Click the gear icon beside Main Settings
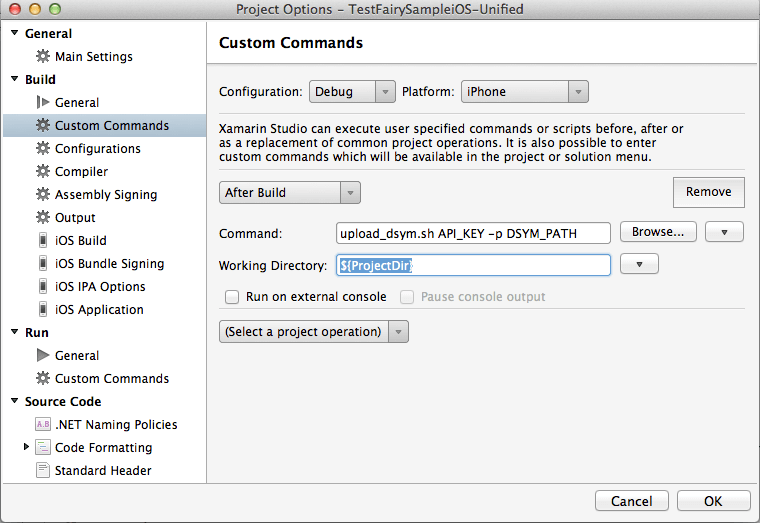This screenshot has height=523, width=760. click(43, 57)
